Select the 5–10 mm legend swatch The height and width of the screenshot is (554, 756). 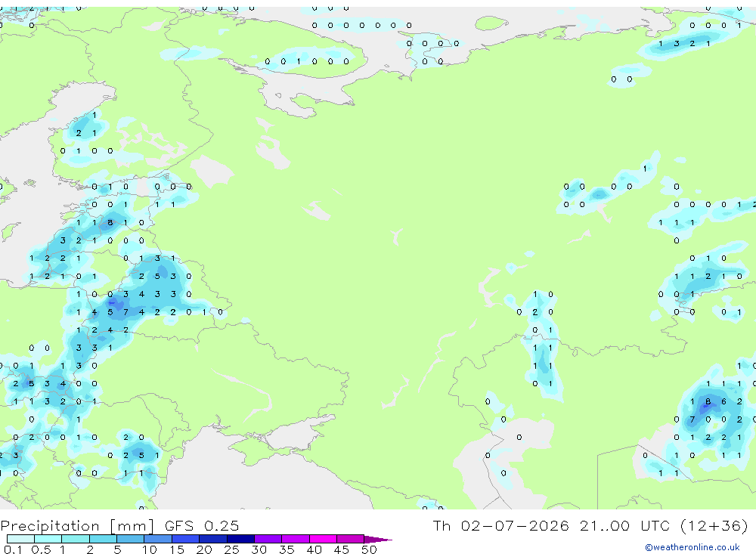(x=130, y=539)
